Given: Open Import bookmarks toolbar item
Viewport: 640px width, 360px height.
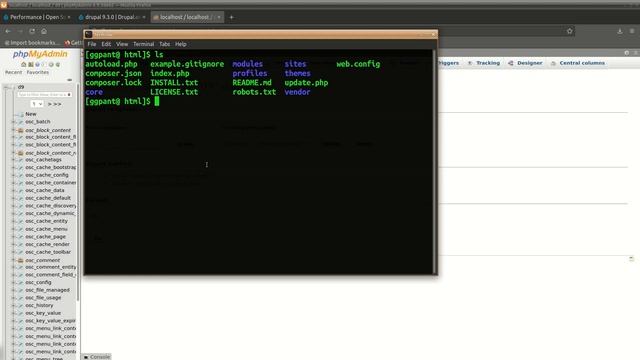Looking at the screenshot, I should tap(32, 42).
